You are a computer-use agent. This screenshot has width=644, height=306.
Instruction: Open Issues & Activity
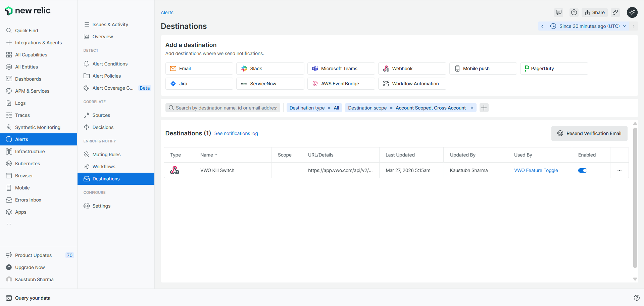tap(116, 25)
